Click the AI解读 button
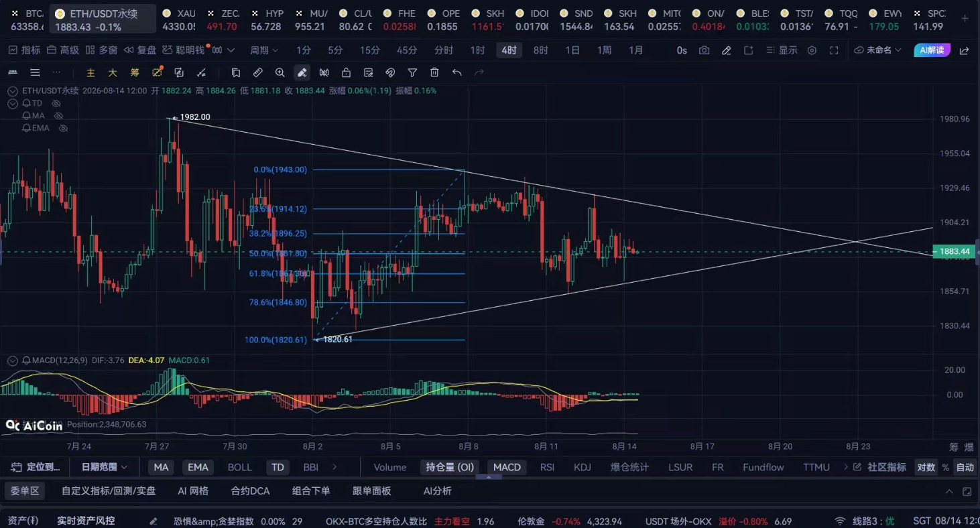 click(932, 50)
